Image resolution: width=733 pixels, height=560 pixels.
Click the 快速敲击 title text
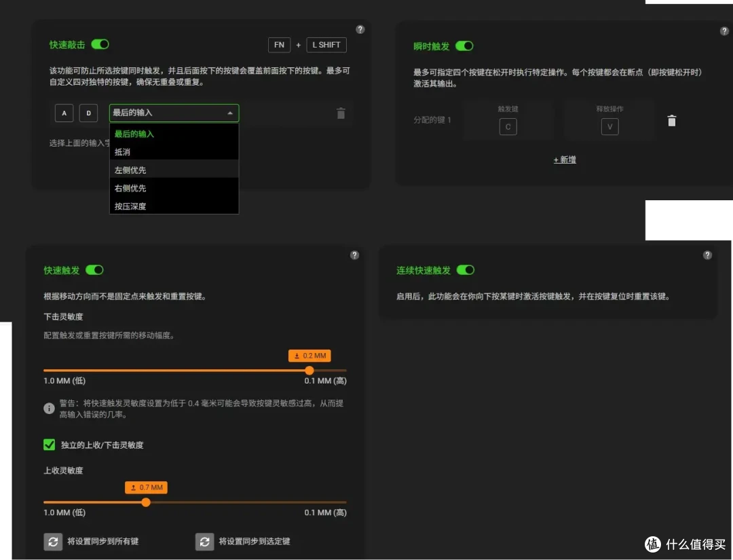tap(67, 44)
